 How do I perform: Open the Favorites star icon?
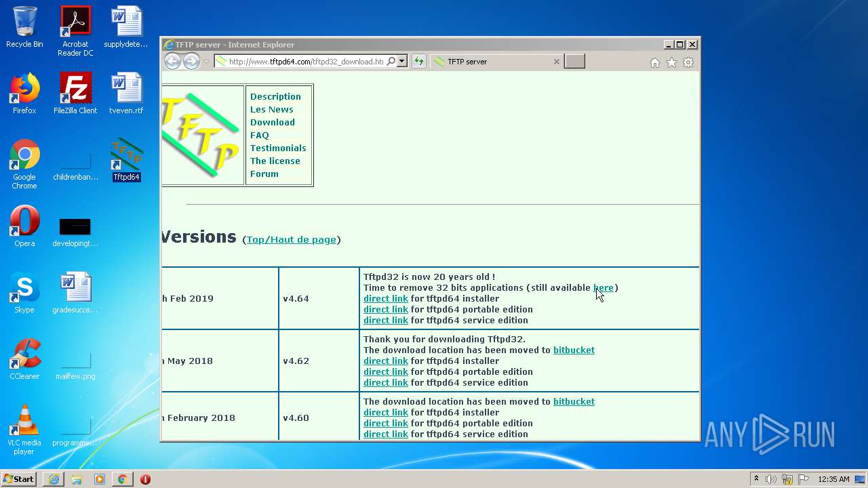tap(671, 62)
